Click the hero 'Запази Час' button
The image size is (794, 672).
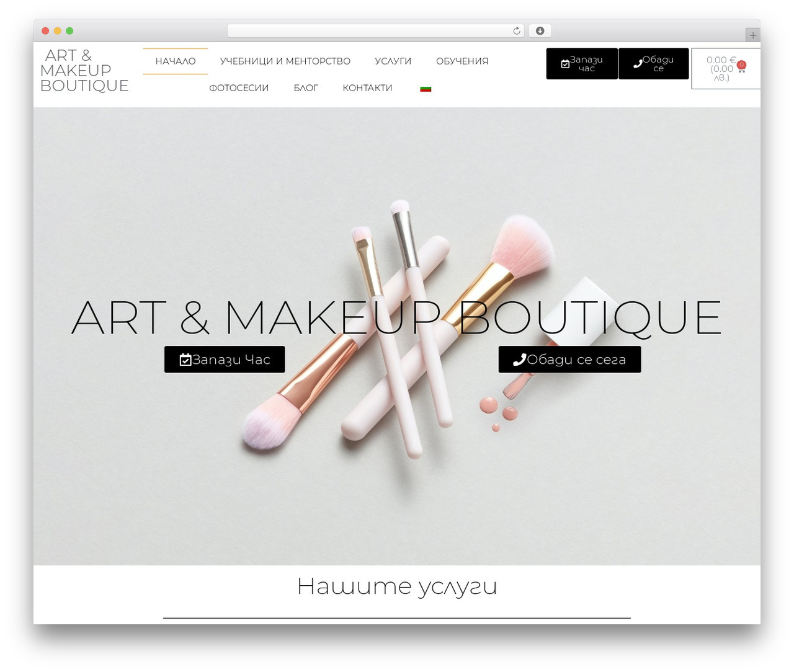[225, 360]
